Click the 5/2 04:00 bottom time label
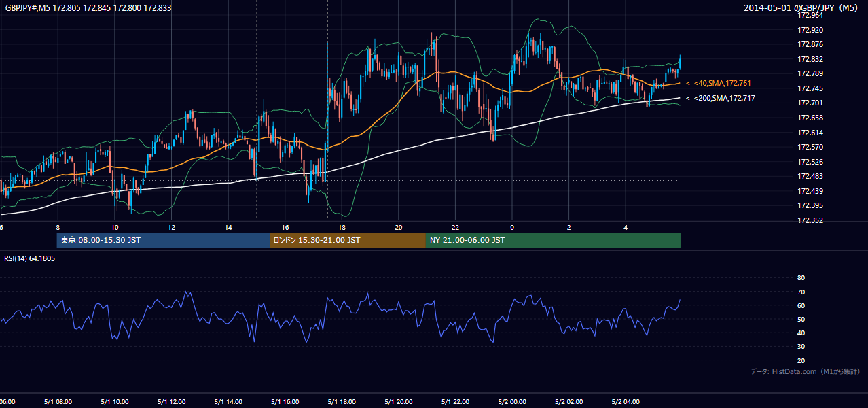 (626, 402)
